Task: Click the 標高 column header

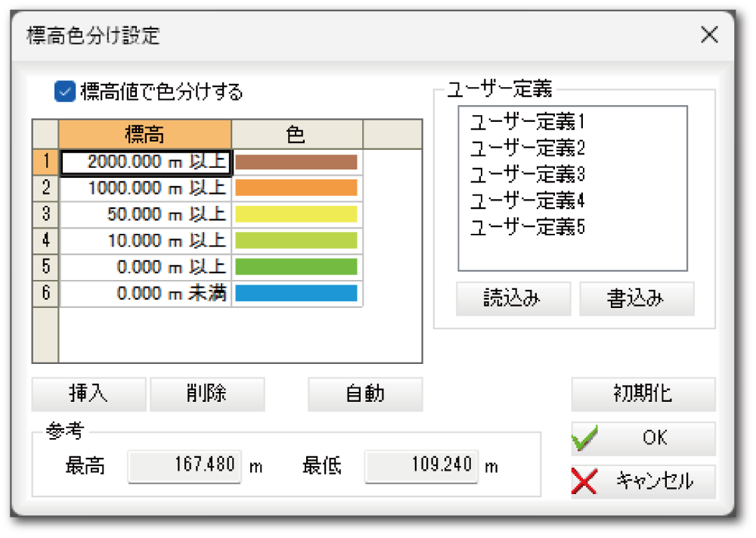Action: (145, 135)
